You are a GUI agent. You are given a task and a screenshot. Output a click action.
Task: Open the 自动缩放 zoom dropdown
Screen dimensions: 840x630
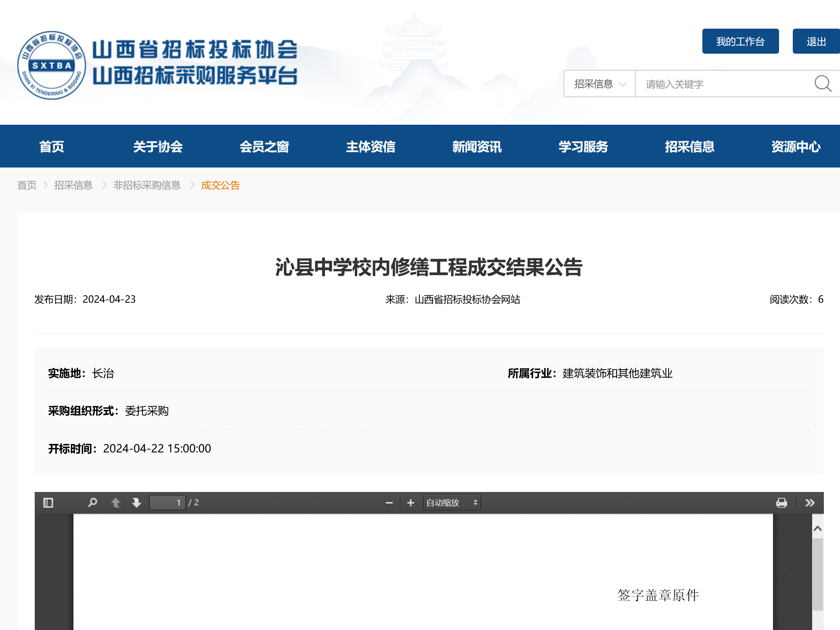(x=452, y=502)
